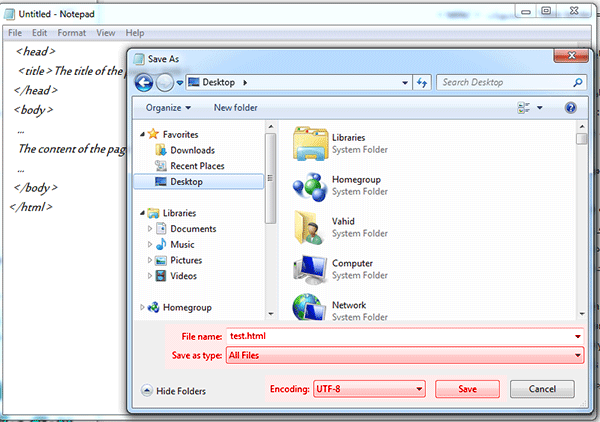Screen dimensions: 600x422
Task: Open the recent locations arrow beside Forward
Action: point(179,83)
